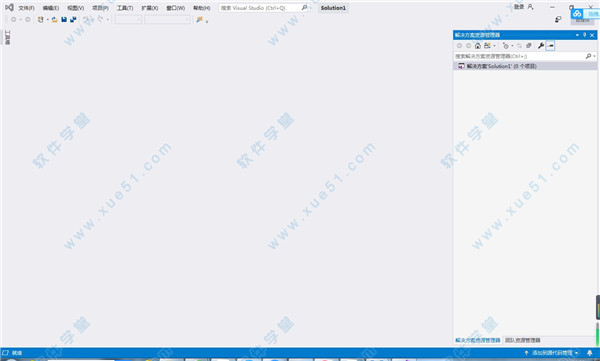Expand Solution Explorer search options arrow
This screenshot has width=600, height=361.
point(594,56)
